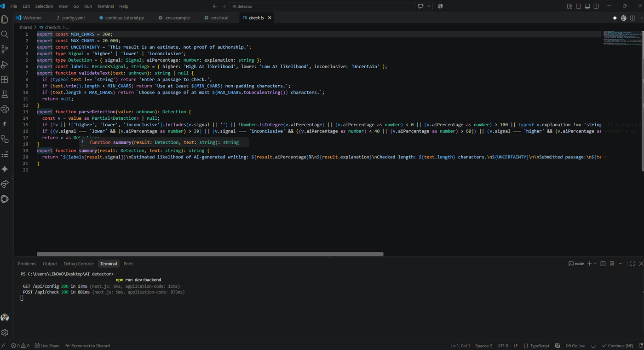Kill the terminal with trash icon
This screenshot has width=644, height=350.
tap(612, 263)
